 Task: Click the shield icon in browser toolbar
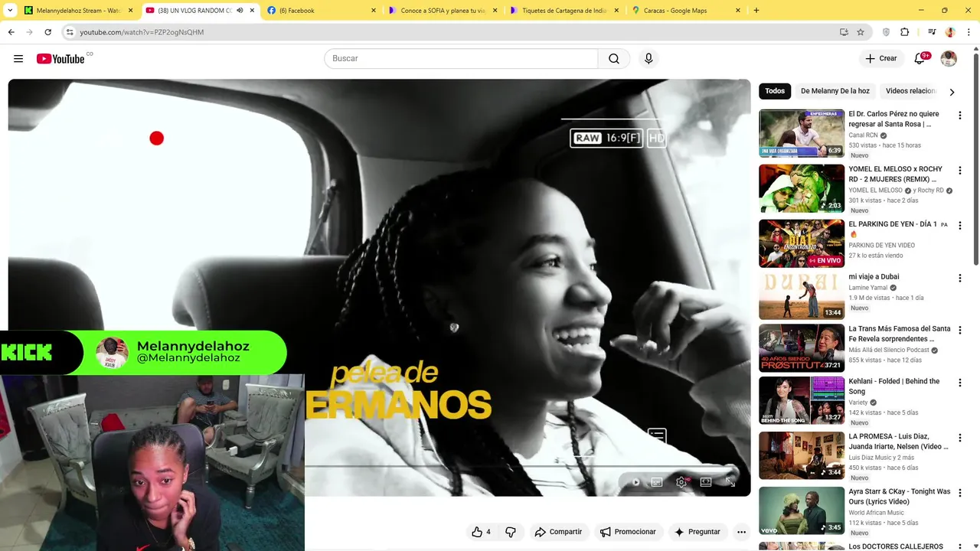(887, 32)
